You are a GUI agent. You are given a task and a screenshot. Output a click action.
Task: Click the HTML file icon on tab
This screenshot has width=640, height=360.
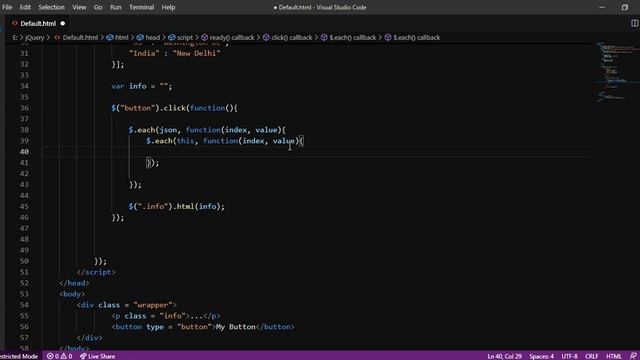click(15, 23)
